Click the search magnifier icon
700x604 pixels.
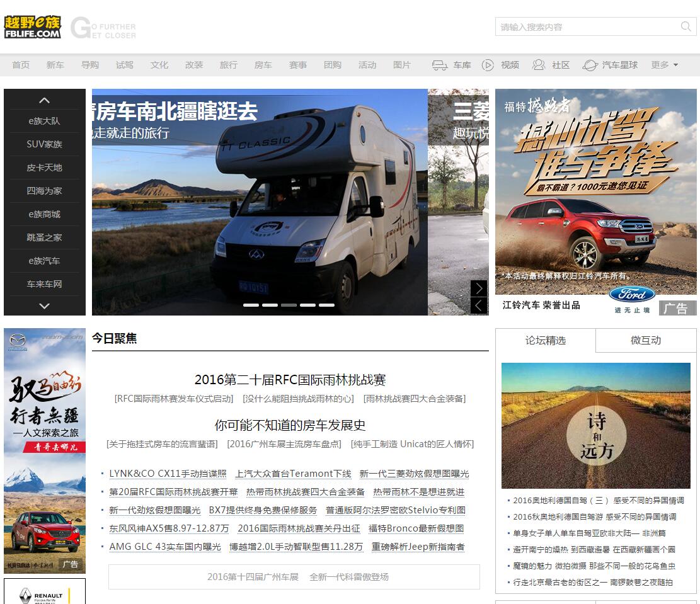tap(686, 26)
